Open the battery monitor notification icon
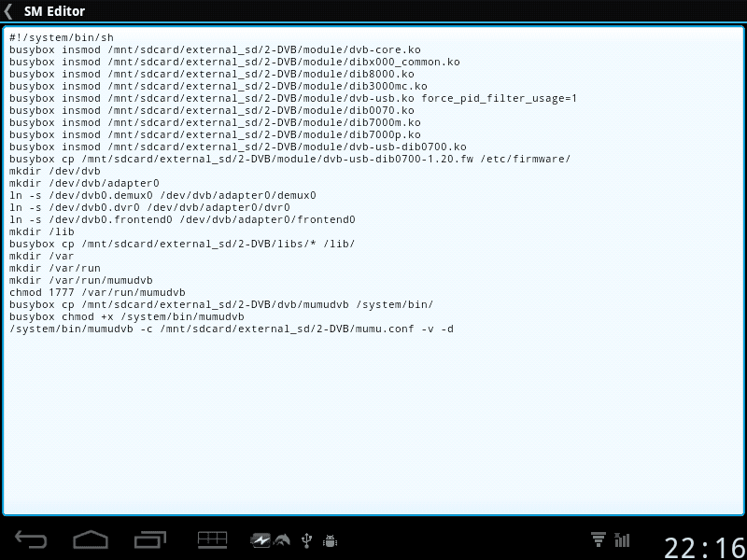This screenshot has width=747, height=560. [x=261, y=540]
